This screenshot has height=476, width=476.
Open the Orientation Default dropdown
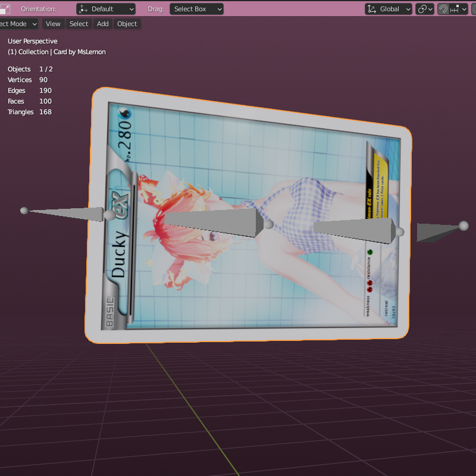(x=106, y=9)
